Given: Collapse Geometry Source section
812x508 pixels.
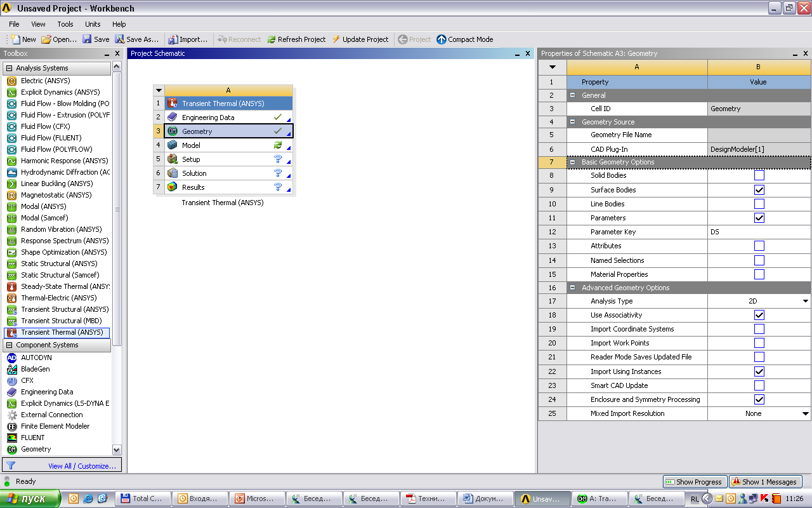Looking at the screenshot, I should pos(573,122).
